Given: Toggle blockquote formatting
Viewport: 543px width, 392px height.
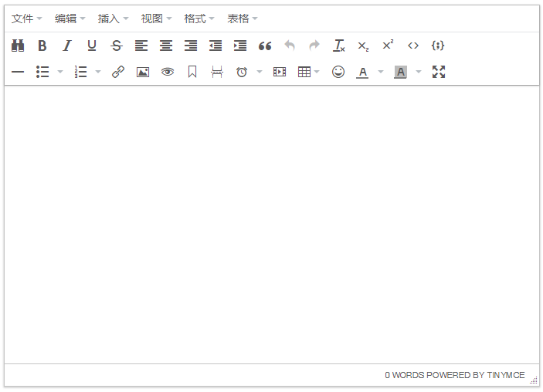Looking at the screenshot, I should click(x=265, y=46).
